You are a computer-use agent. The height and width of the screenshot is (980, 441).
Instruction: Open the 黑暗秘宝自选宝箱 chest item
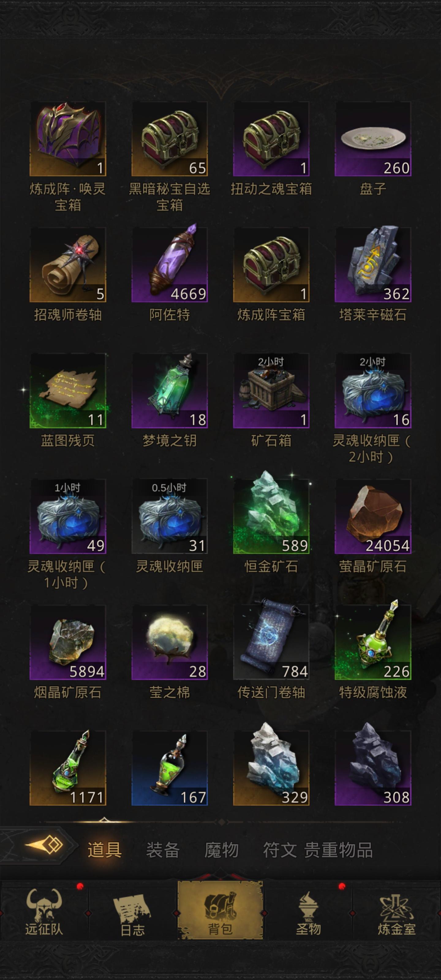point(169,139)
